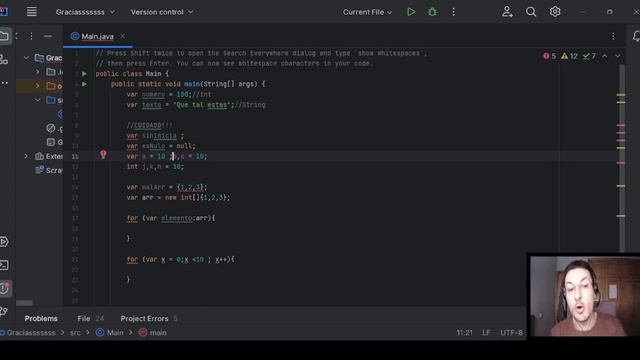Open more run actions menu
Screen dimensions: 640x360
(x=453, y=12)
